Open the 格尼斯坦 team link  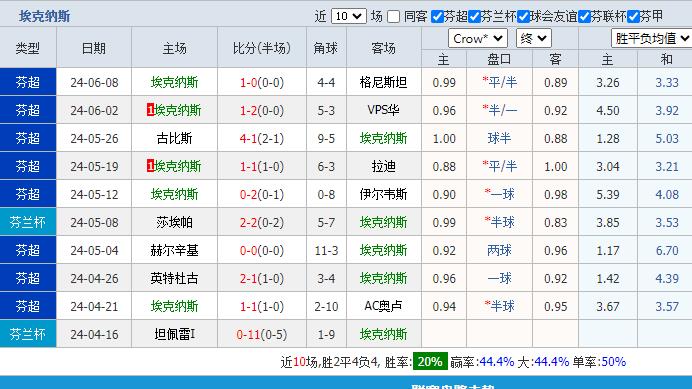click(x=383, y=83)
